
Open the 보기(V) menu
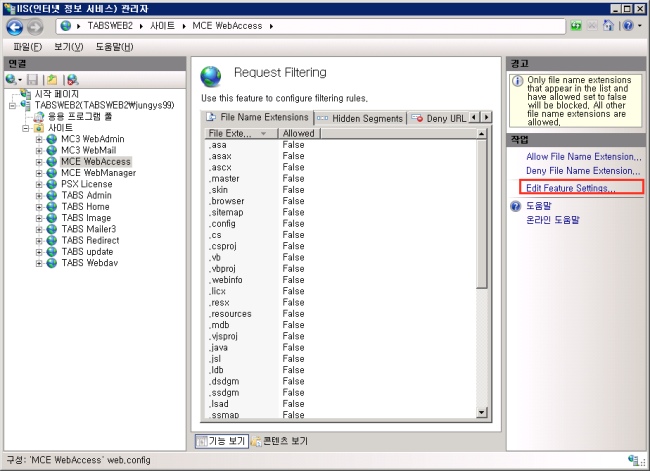coord(68,47)
